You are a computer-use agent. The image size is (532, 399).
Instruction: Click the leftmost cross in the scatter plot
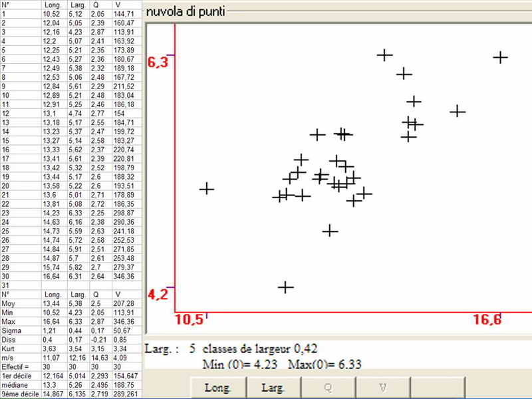coord(207,189)
